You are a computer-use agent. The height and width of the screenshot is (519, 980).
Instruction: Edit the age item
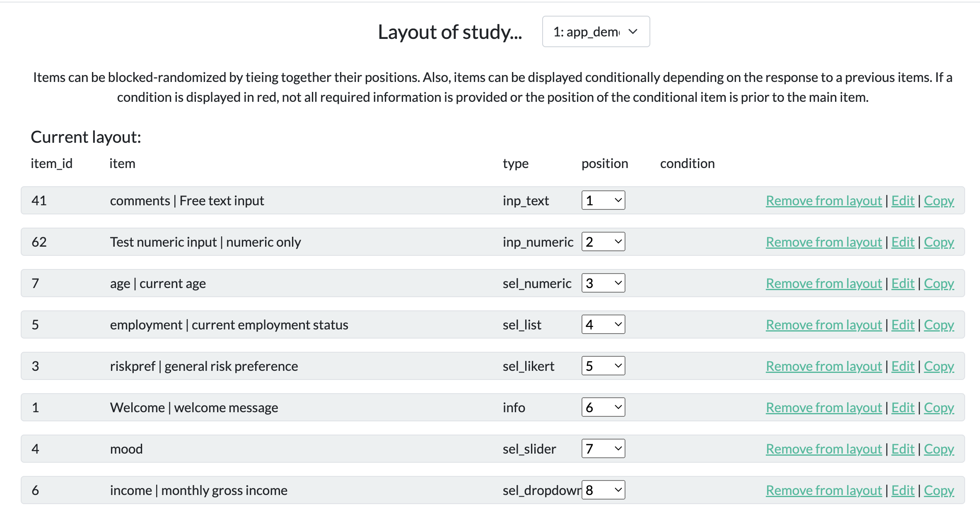click(x=903, y=284)
